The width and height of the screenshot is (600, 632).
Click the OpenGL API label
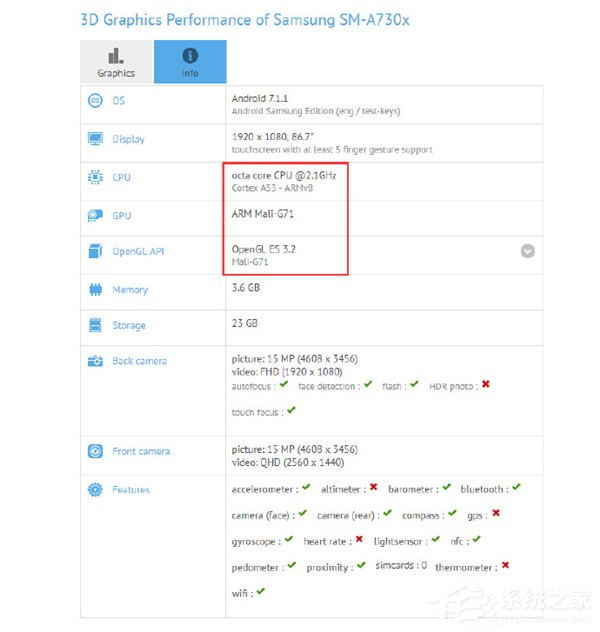pos(138,252)
